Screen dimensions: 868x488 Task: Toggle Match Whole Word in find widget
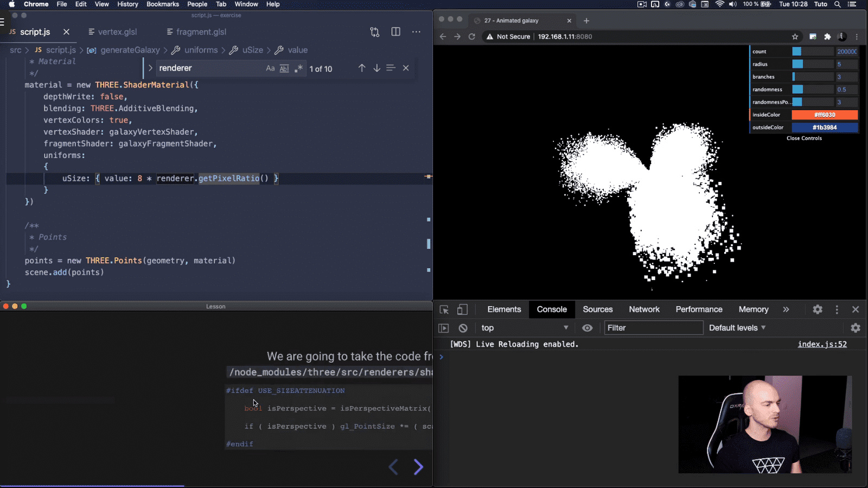[284, 68]
